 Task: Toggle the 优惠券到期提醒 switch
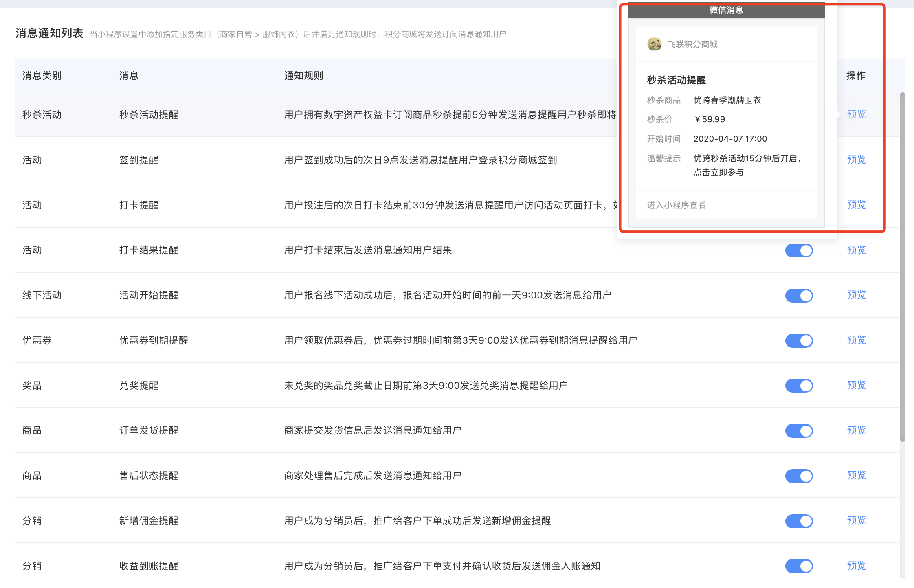pos(799,340)
